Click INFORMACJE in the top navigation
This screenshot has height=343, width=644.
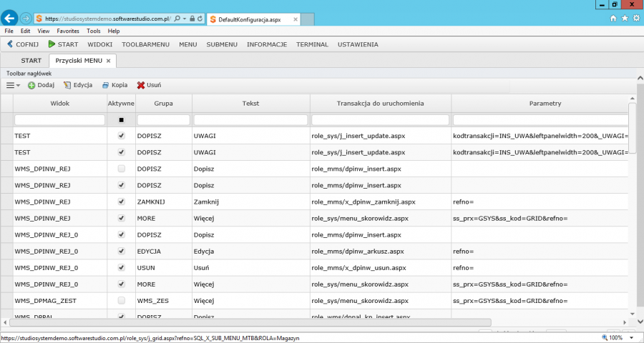coord(267,44)
